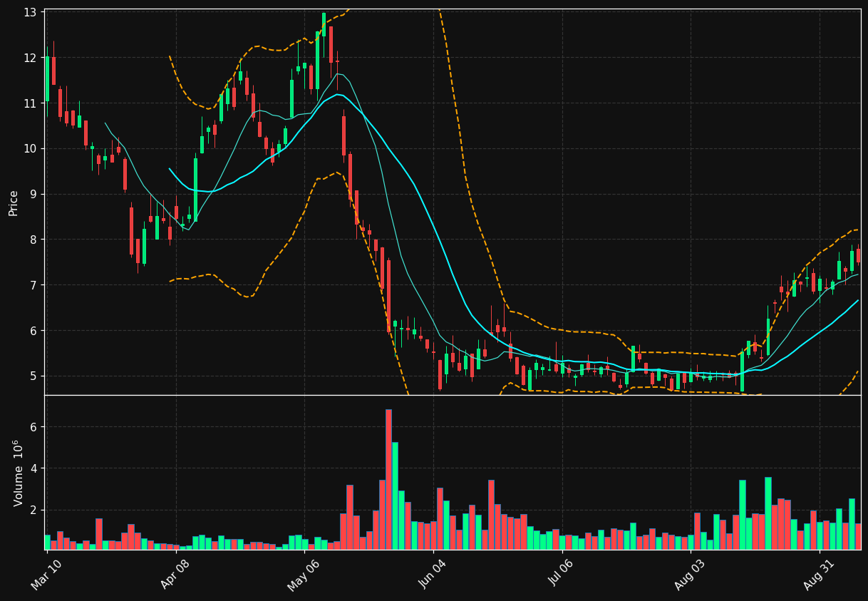Select price tick label 9
Viewport: 868px width, 601px height.
click(33, 194)
